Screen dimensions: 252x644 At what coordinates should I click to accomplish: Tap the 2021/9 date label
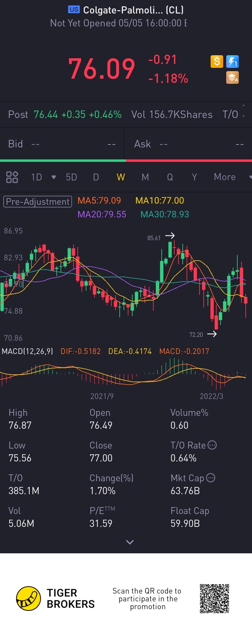pos(102,396)
